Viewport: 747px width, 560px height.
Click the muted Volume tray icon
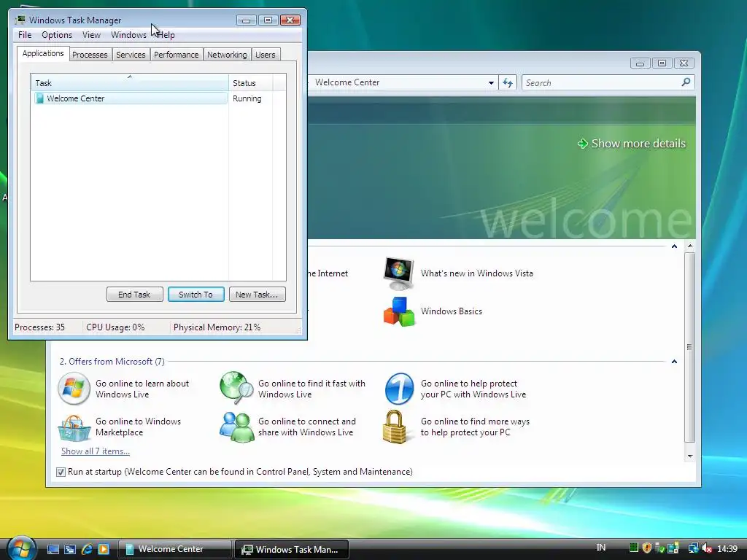coord(707,548)
